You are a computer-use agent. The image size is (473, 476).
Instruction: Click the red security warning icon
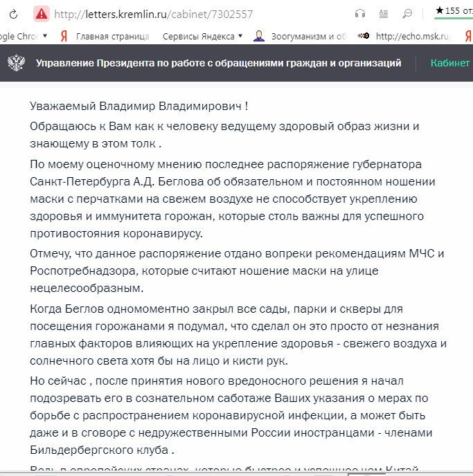tap(42, 13)
